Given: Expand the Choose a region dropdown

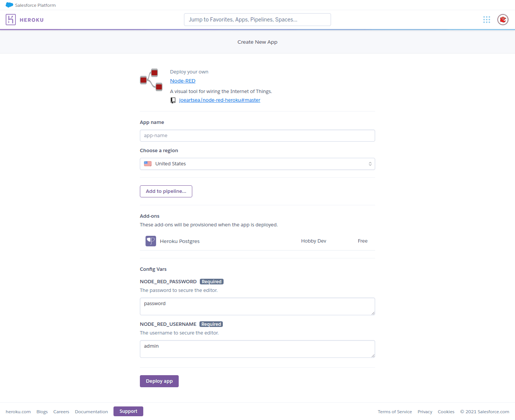Looking at the screenshot, I should coord(257,164).
